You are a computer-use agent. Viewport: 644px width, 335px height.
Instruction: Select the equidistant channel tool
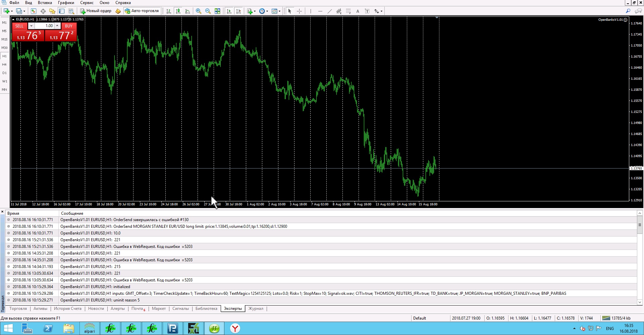click(339, 11)
